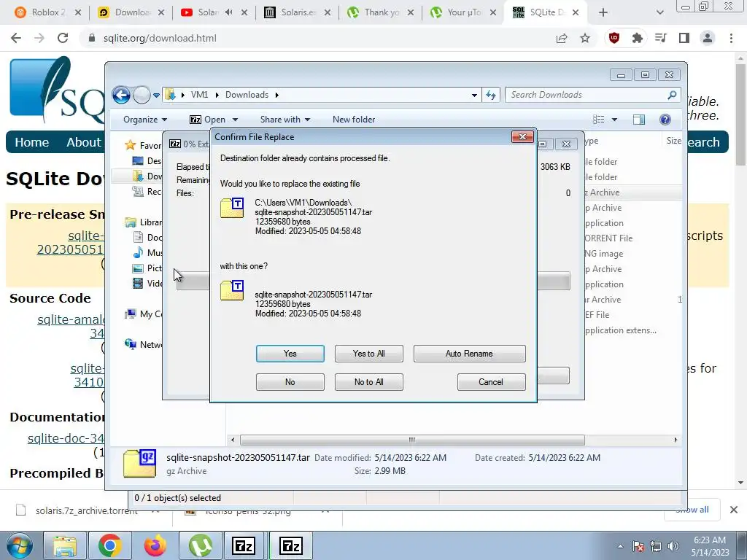Open the Chrome profile avatar
This screenshot has height=560, width=747.
[708, 38]
